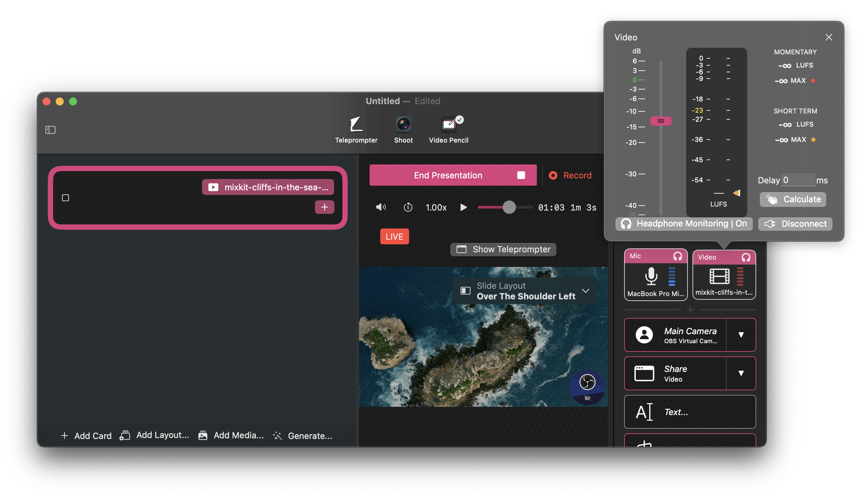Click the rewind 5 seconds icon

408,207
